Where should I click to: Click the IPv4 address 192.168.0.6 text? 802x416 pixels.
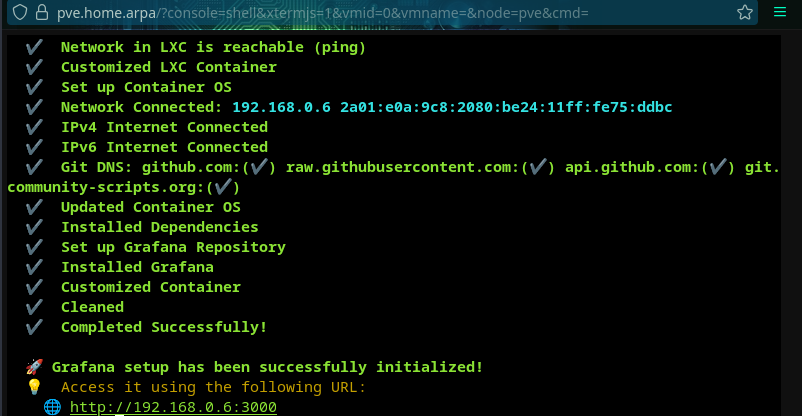[x=281, y=107]
